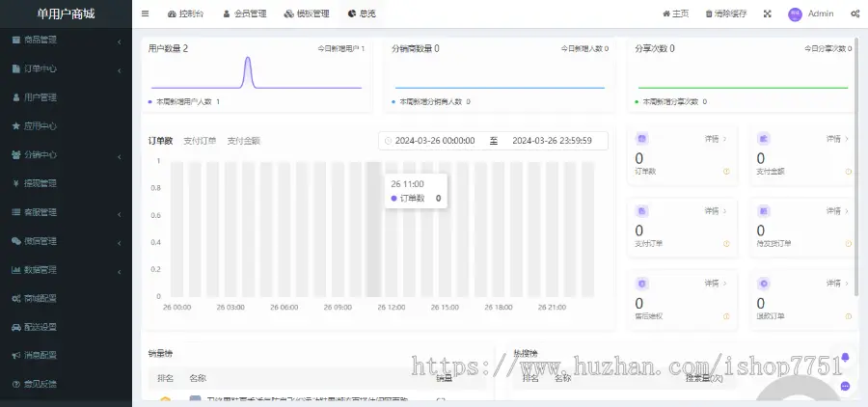
Task: Open 会员管理 in the top navigation
Action: (247, 14)
